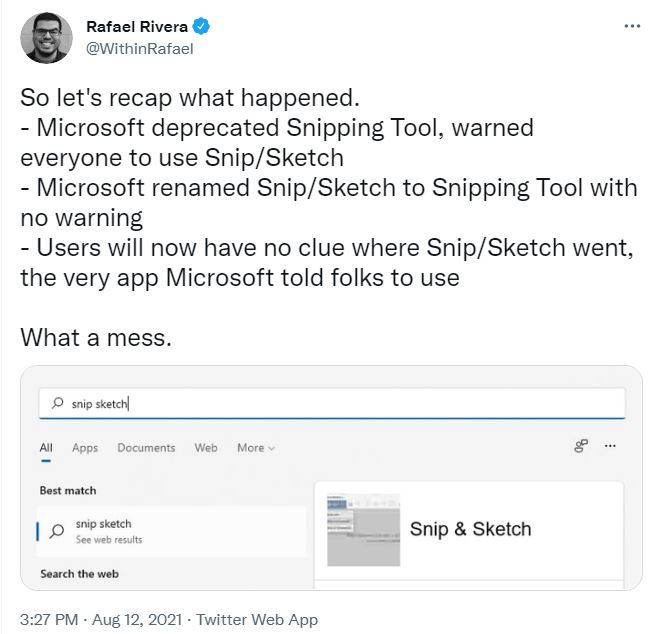The height and width of the screenshot is (634, 649).
Task: Click the Rafael Rivera display name
Action: click(x=137, y=26)
